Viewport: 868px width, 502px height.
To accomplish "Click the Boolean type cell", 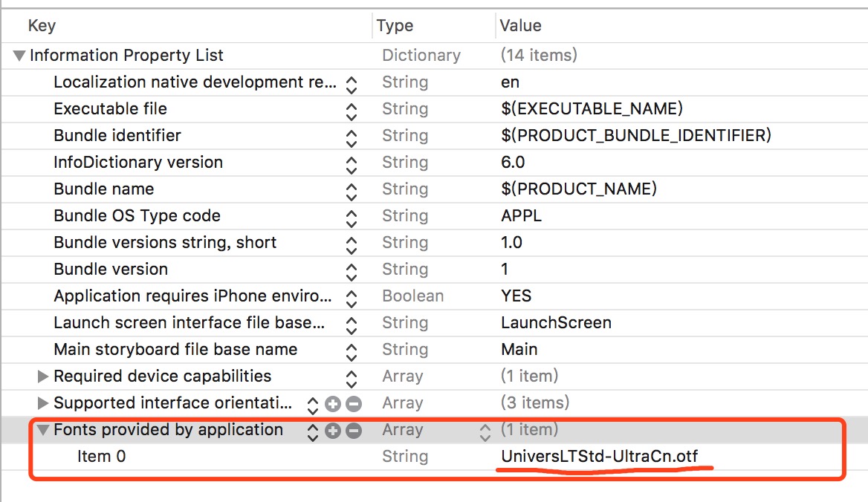I will coord(413,296).
